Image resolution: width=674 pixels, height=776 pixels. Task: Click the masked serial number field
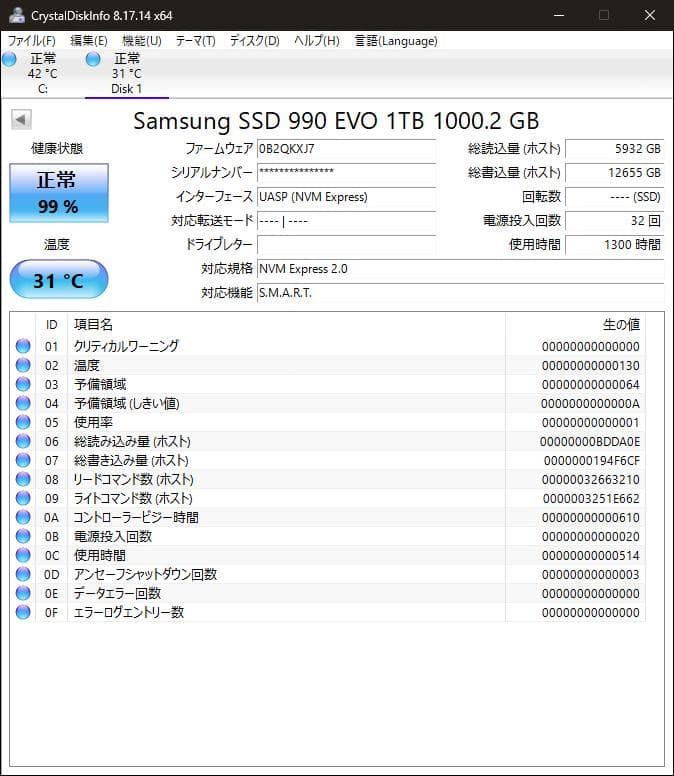coord(346,172)
